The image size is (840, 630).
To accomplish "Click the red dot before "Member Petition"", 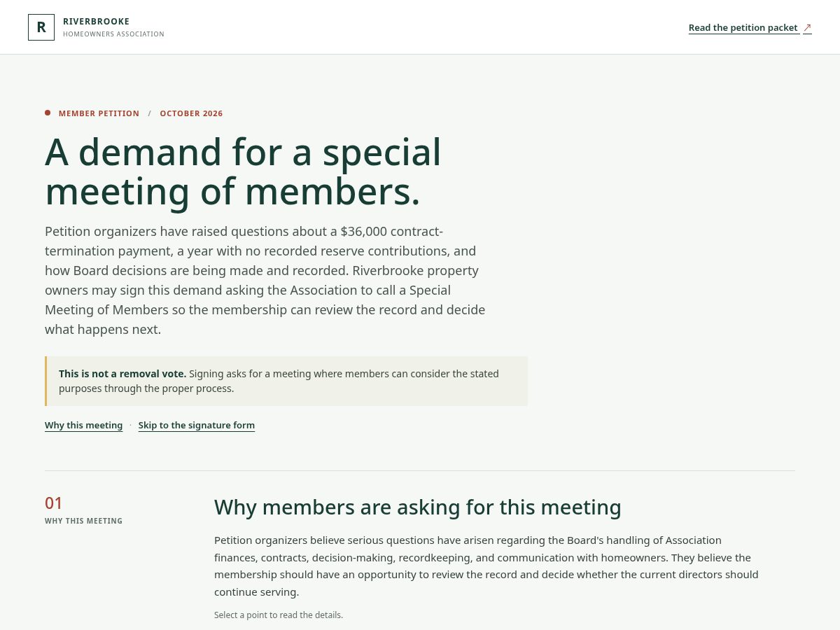I will (48, 113).
